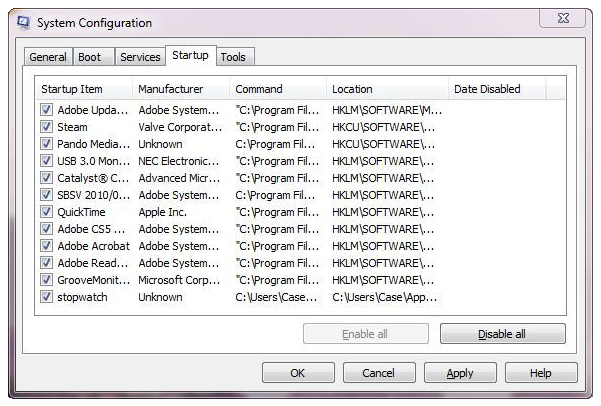Select the SBSV 2010/0... item name
Screen dimensions: 601x406
pos(94,195)
